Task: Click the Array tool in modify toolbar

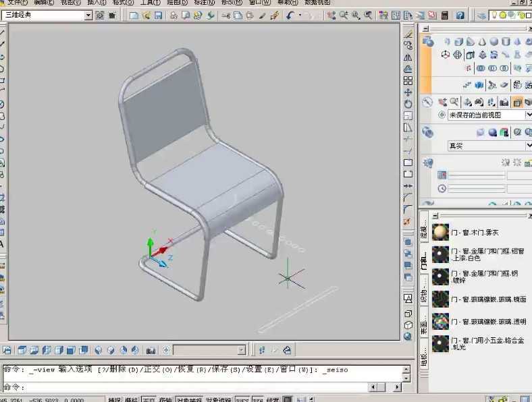Action: (x=408, y=81)
